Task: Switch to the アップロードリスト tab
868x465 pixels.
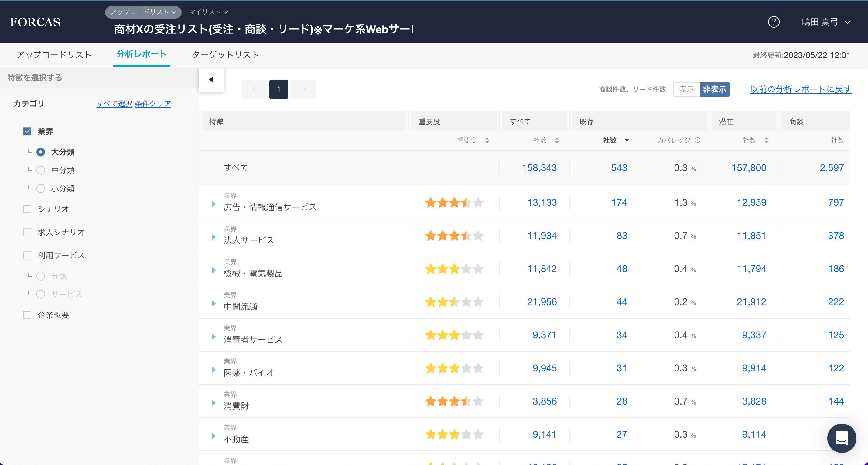Action: (x=54, y=55)
